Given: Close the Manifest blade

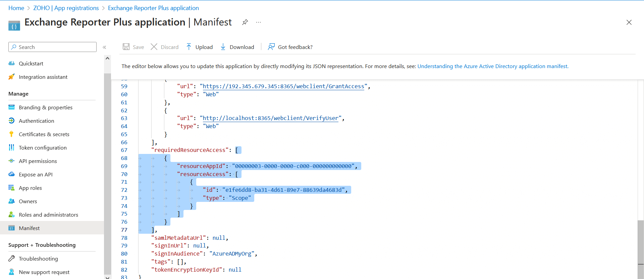Looking at the screenshot, I should point(629,22).
